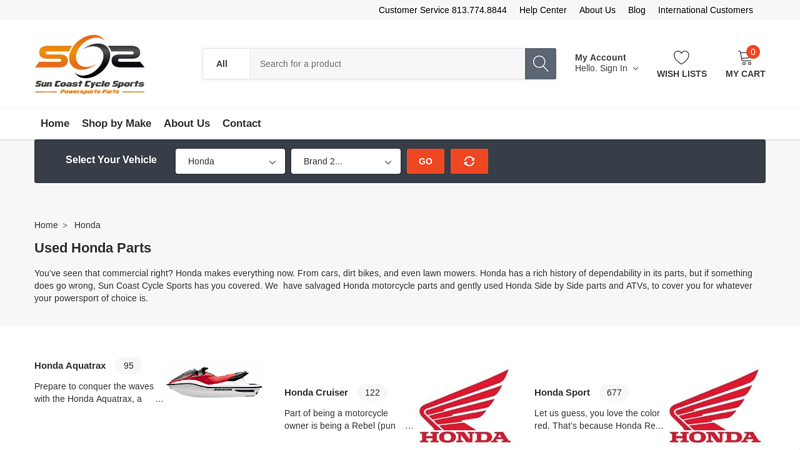Open the wish lists heart icon
Viewport: 800px width, 450px height.
[x=681, y=58]
